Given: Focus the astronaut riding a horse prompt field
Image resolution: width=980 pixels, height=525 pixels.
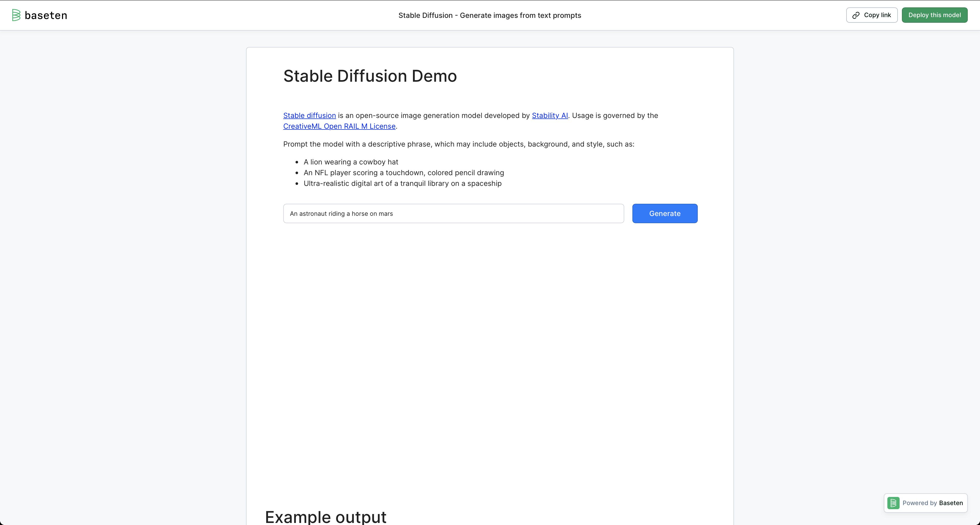Looking at the screenshot, I should tap(453, 213).
